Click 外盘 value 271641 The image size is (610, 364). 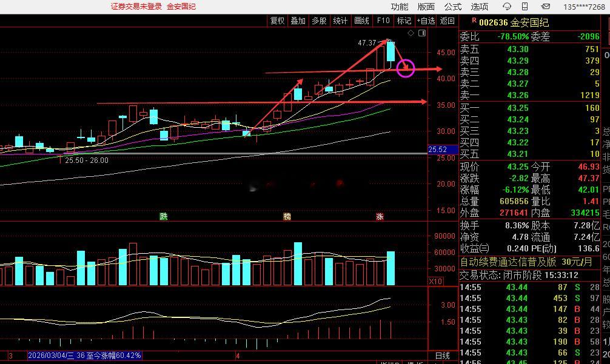[514, 213]
